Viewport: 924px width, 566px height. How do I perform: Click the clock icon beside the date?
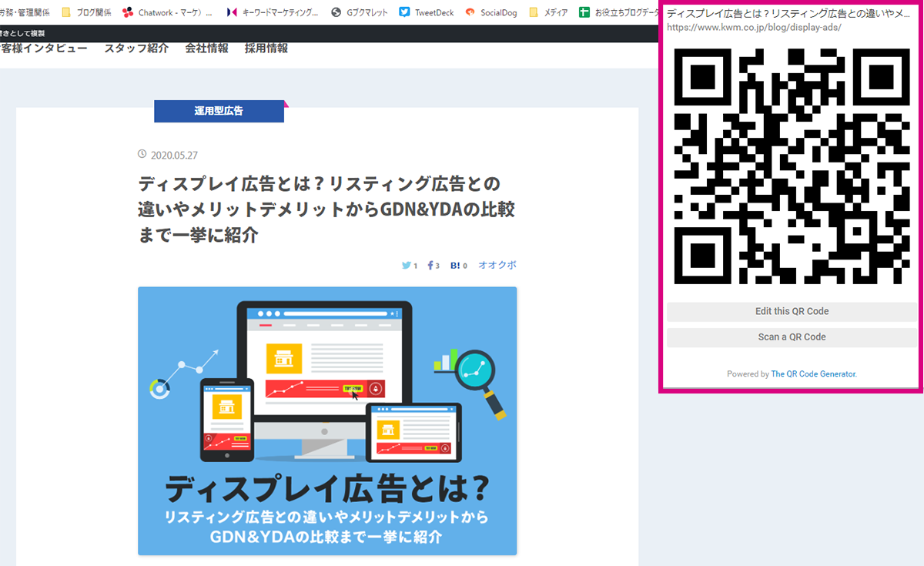click(142, 154)
